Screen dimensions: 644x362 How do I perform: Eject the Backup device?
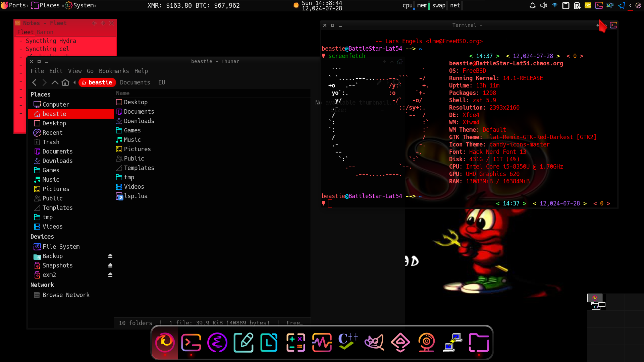tap(110, 256)
